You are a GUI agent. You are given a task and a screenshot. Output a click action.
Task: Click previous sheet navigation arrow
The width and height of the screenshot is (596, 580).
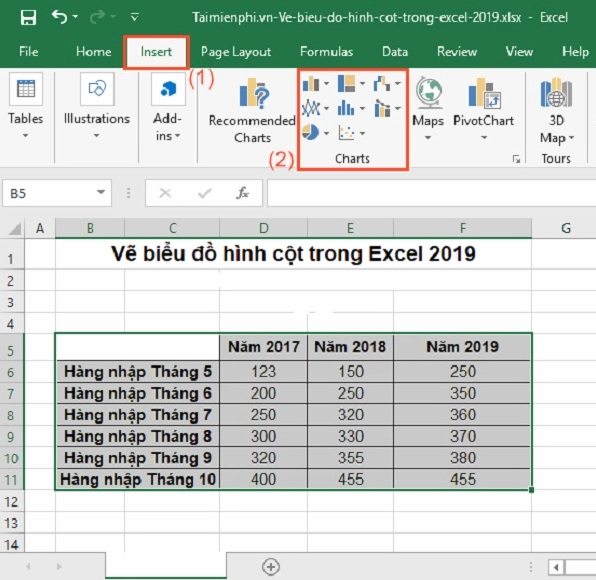point(28,567)
